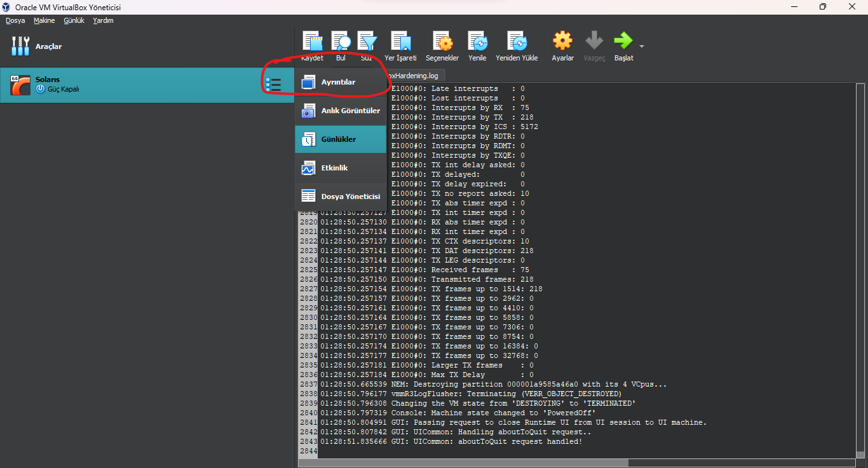Click the 'Machine state changed to PoweredOff' log line
Viewport: 868px width, 468px height.
coord(458,413)
